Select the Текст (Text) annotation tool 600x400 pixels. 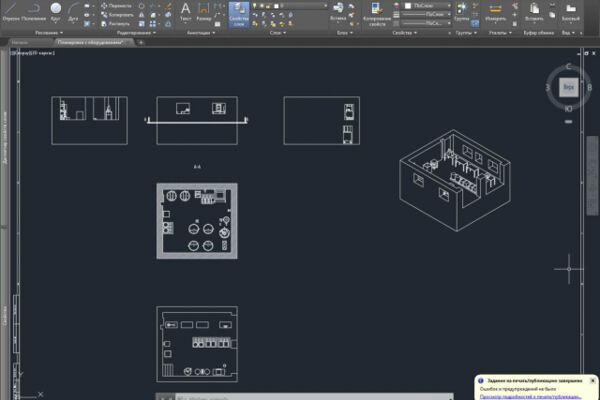coord(186,11)
